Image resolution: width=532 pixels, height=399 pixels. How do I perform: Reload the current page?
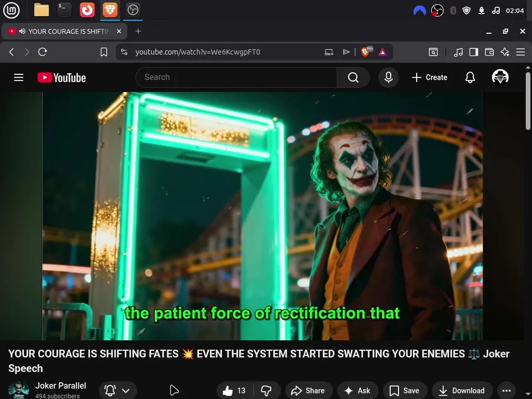click(x=43, y=52)
